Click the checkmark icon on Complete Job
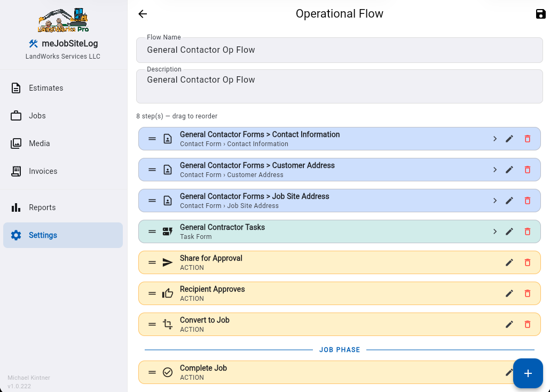The width and height of the screenshot is (550, 392). click(x=167, y=372)
